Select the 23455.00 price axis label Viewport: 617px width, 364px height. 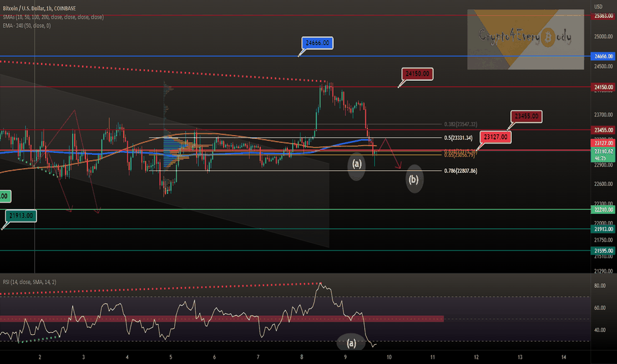click(604, 130)
